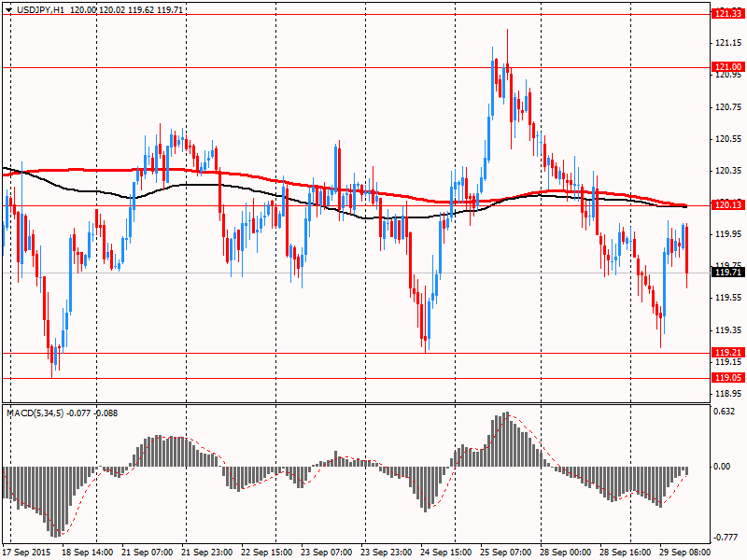Click the 17 Sep 2015 date label
Viewport: 747px width, 560px height.
[x=27, y=553]
